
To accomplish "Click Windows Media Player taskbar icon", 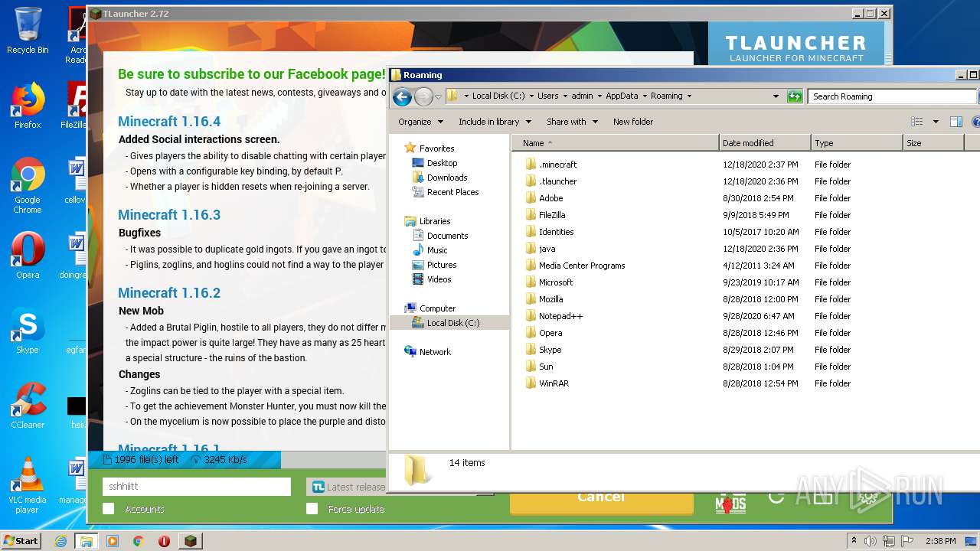I will point(113,541).
